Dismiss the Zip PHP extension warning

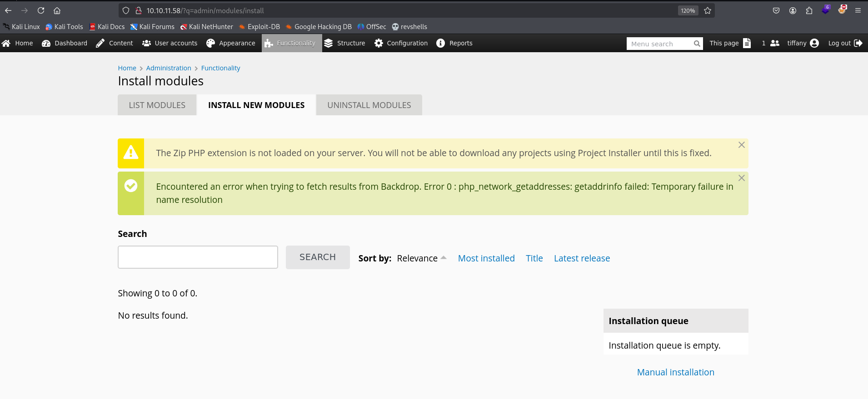[x=741, y=145]
